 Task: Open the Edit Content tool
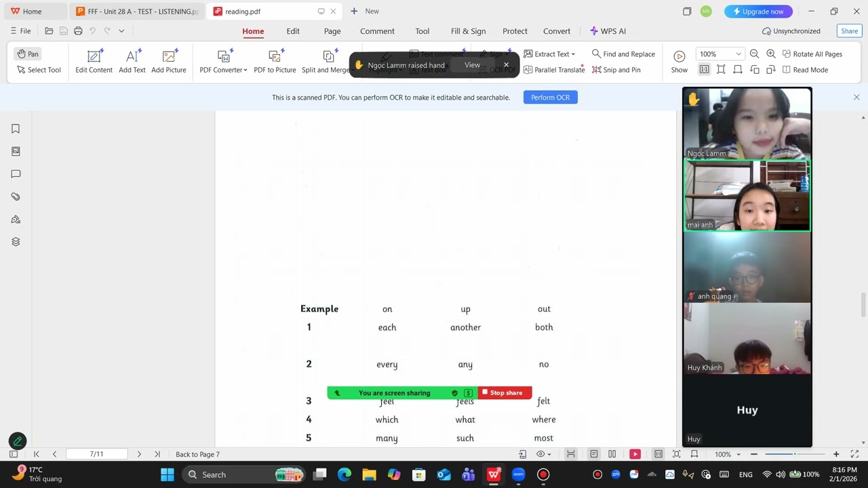click(94, 61)
